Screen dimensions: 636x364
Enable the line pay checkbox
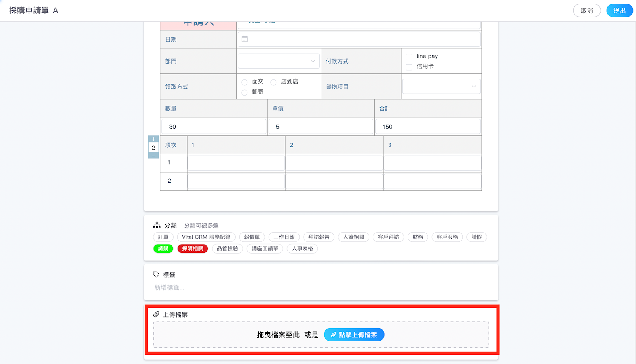coord(409,57)
